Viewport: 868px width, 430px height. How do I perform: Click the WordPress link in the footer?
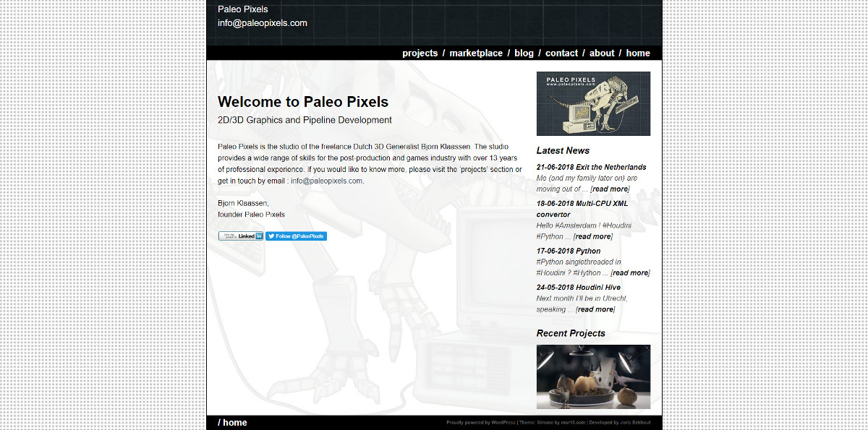tap(502, 423)
